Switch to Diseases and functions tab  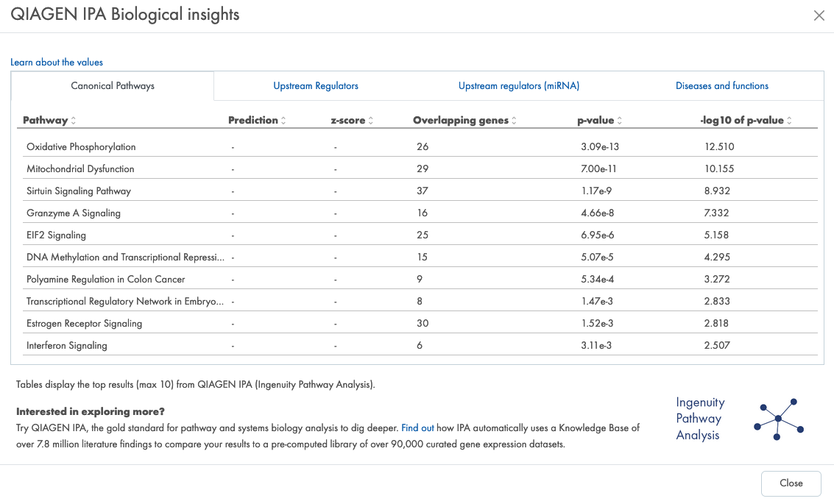tap(722, 86)
